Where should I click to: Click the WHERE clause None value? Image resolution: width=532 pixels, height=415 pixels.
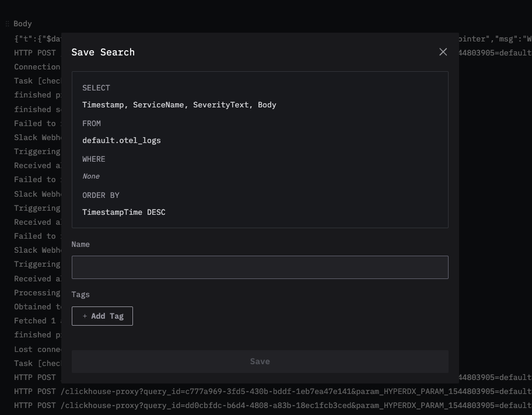tap(91, 176)
